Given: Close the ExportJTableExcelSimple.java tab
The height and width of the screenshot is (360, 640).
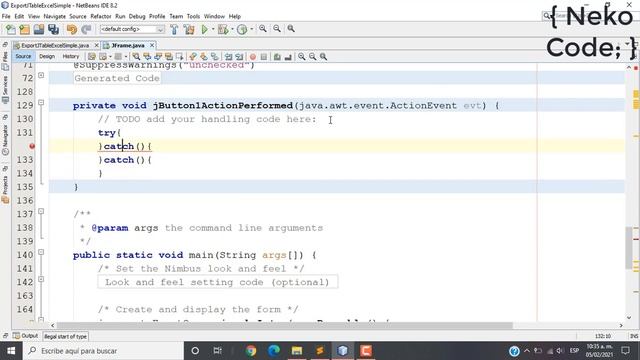Looking at the screenshot, I should 97,45.
